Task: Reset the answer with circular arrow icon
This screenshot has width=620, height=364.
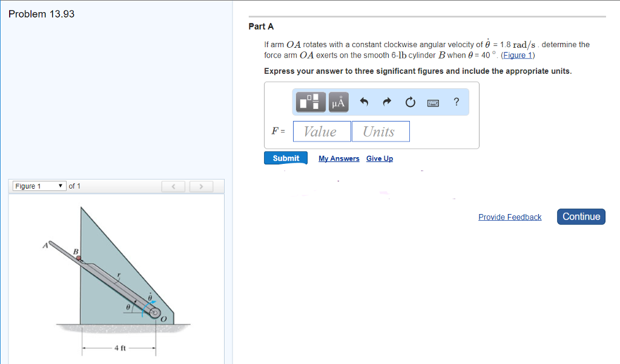Action: [x=410, y=102]
